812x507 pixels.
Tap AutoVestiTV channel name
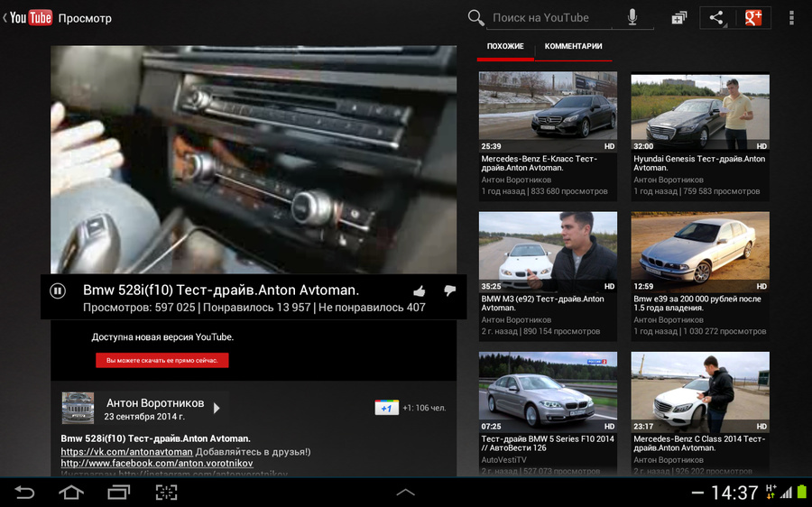click(503, 460)
